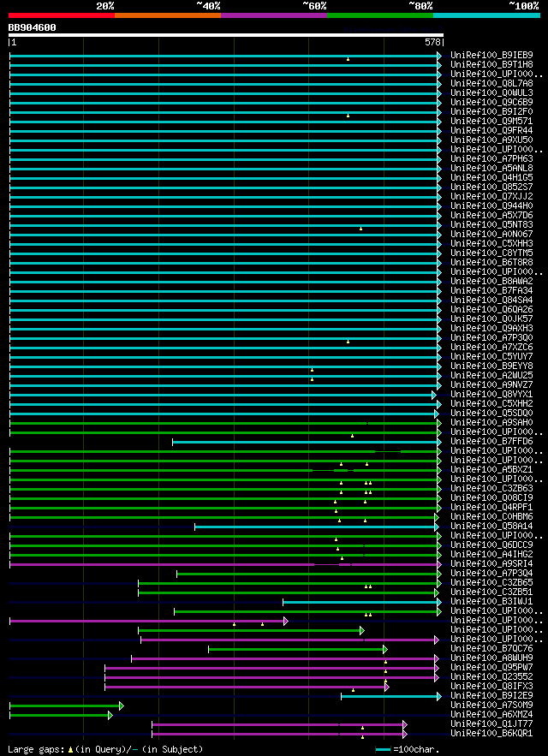
Task: Click the yellow gap marker under the Q5NT83 bar
Action: click(360, 229)
